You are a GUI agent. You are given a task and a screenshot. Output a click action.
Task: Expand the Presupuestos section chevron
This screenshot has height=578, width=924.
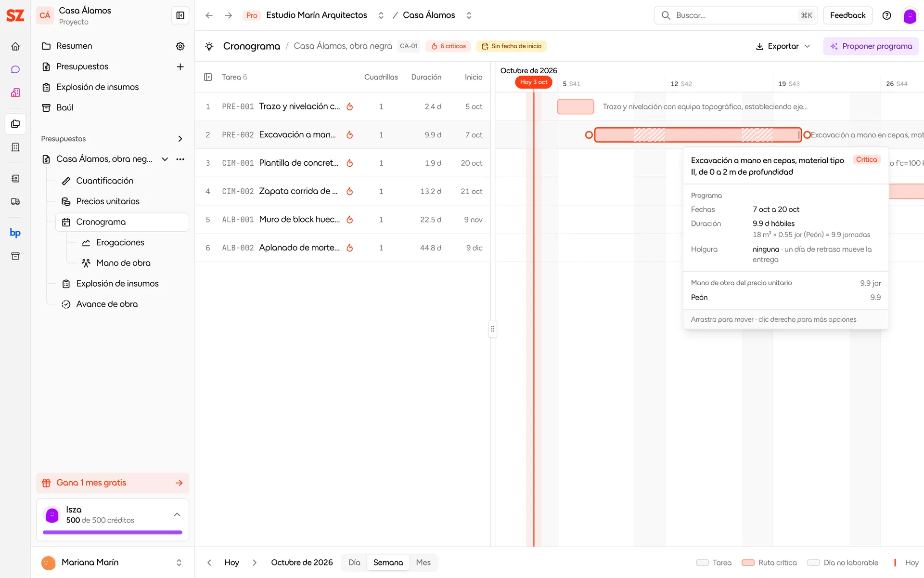pos(180,139)
